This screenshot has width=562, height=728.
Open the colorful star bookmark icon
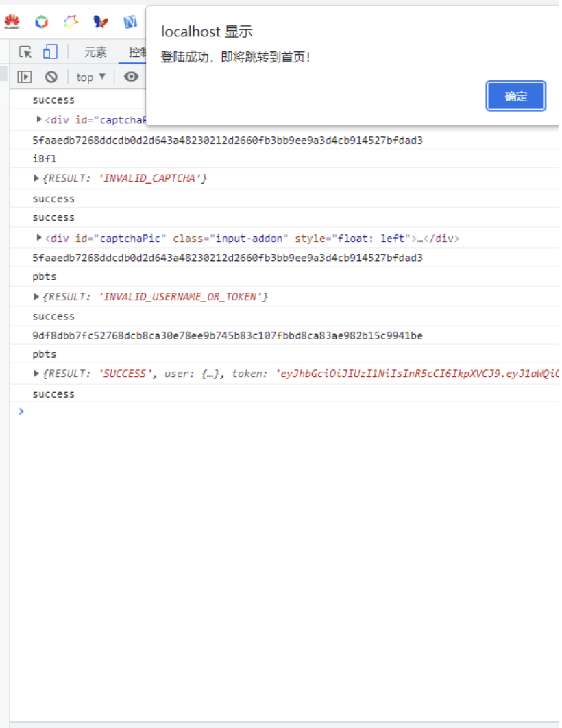pos(71,22)
